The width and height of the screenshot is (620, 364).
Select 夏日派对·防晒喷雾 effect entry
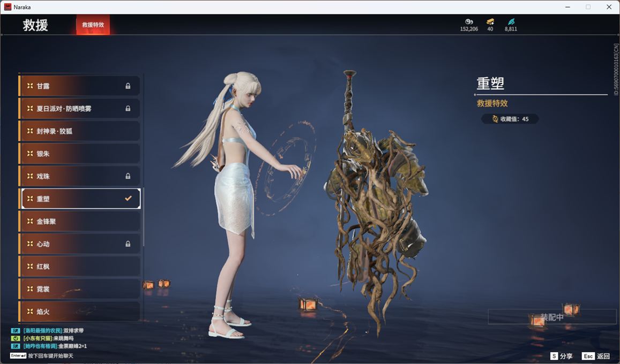tap(79, 109)
